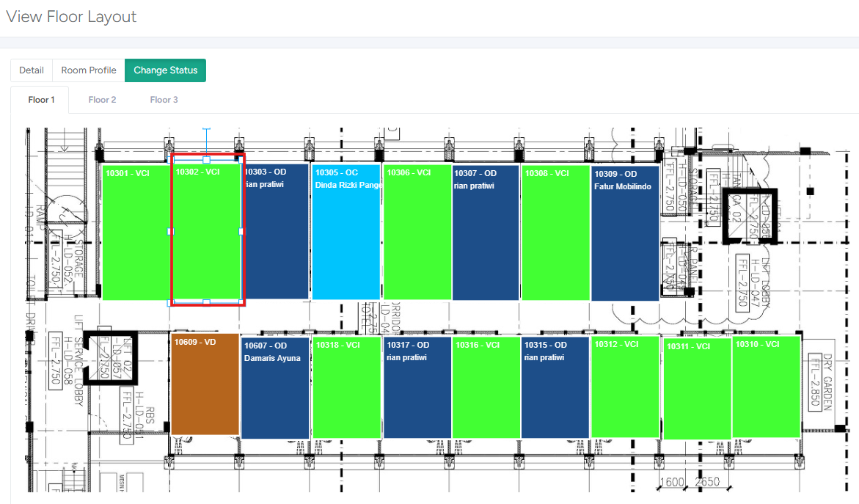
Task: Click the left-middle handle of room 10302
Action: [170, 232]
